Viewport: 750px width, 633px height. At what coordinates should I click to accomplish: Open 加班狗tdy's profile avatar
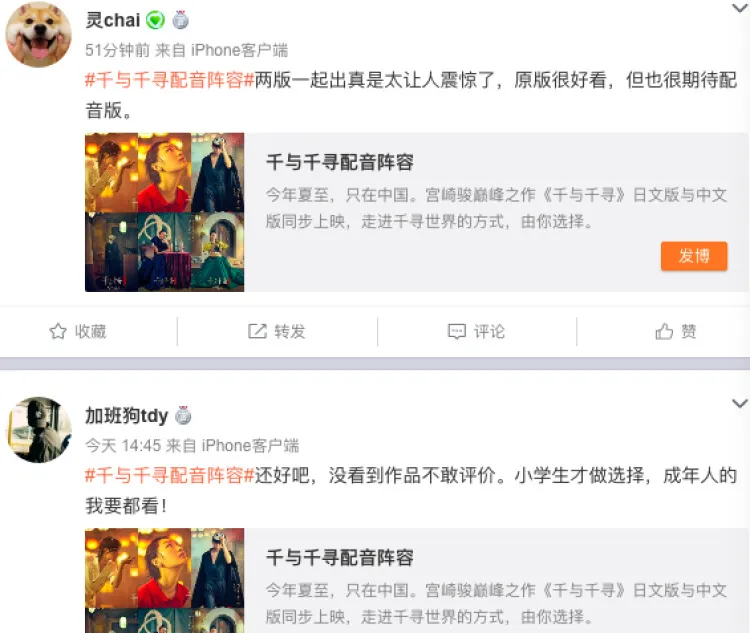[x=38, y=430]
